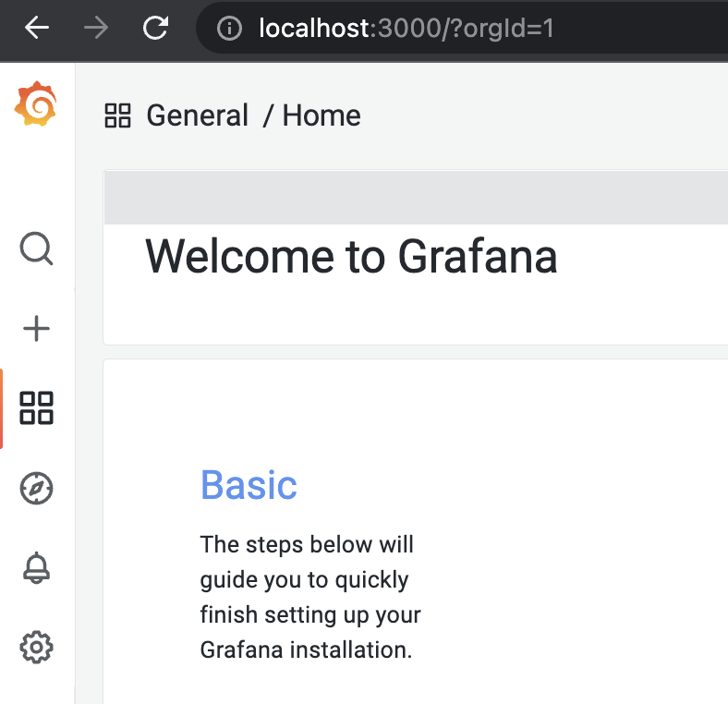Click the Basic setup guide heading
This screenshot has width=728, height=704.
(249, 485)
